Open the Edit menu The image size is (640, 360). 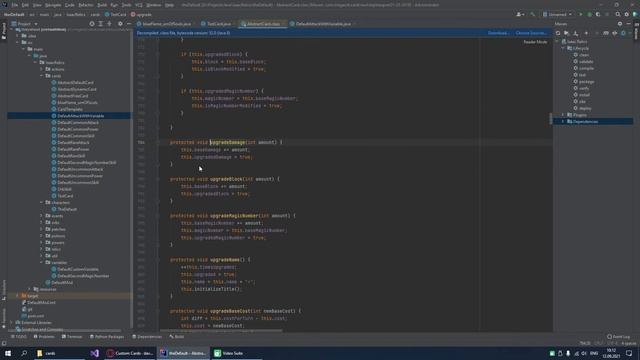tap(25, 5)
